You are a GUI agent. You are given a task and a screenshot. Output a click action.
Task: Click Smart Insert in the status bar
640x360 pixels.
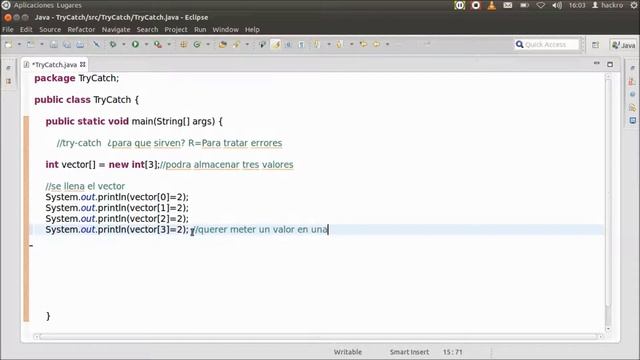pyautogui.click(x=409, y=352)
